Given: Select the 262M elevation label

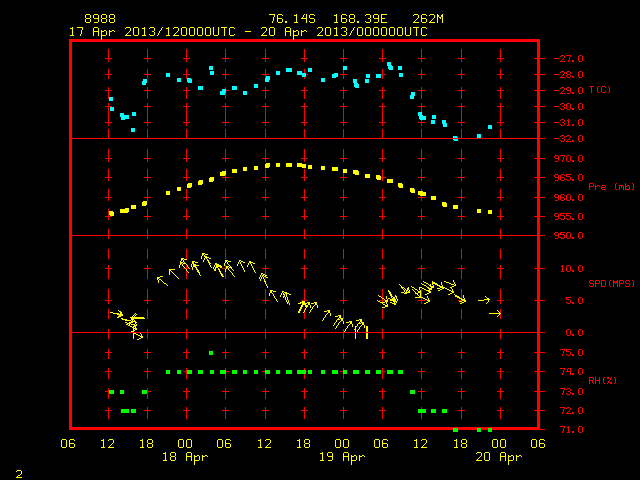Looking at the screenshot, I should (428, 19).
